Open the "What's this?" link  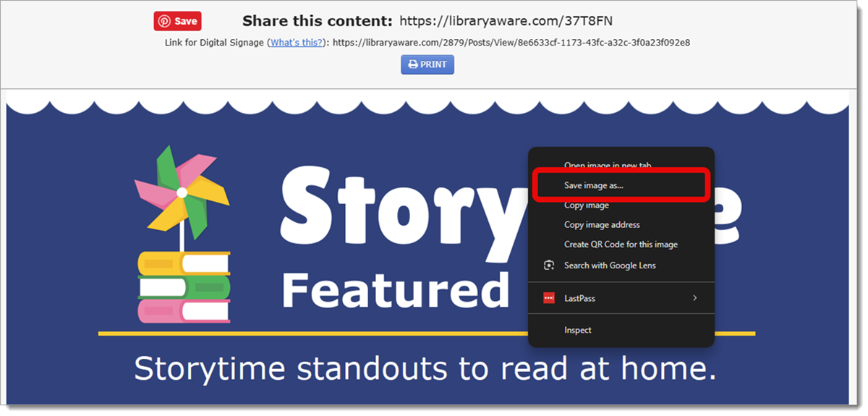[x=297, y=43]
